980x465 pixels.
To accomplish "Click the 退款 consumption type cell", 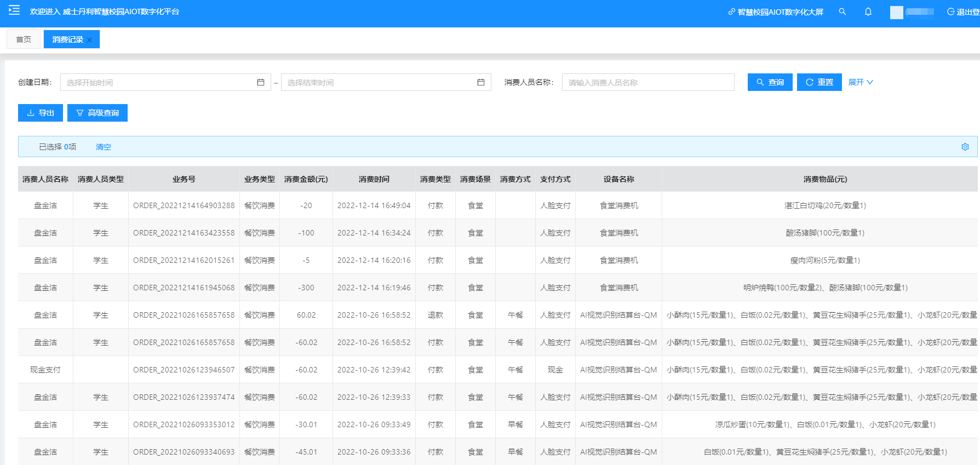I will (435, 315).
